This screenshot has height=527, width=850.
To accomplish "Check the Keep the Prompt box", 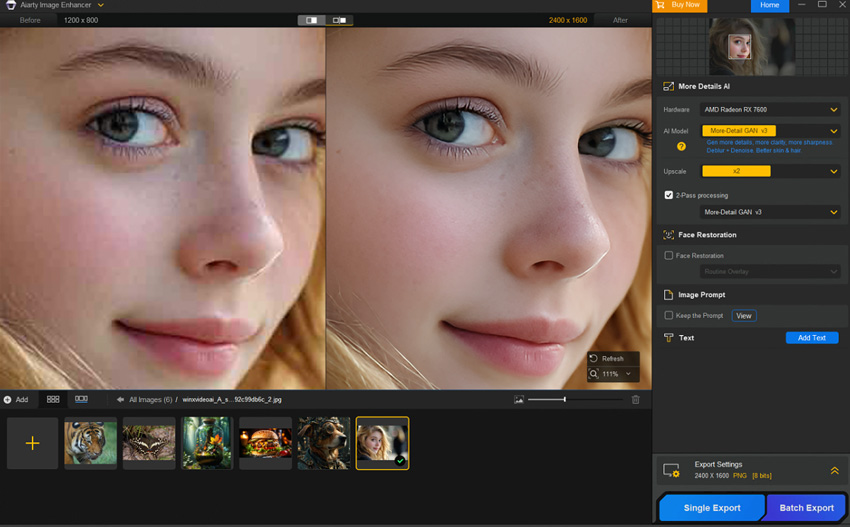I will point(669,316).
